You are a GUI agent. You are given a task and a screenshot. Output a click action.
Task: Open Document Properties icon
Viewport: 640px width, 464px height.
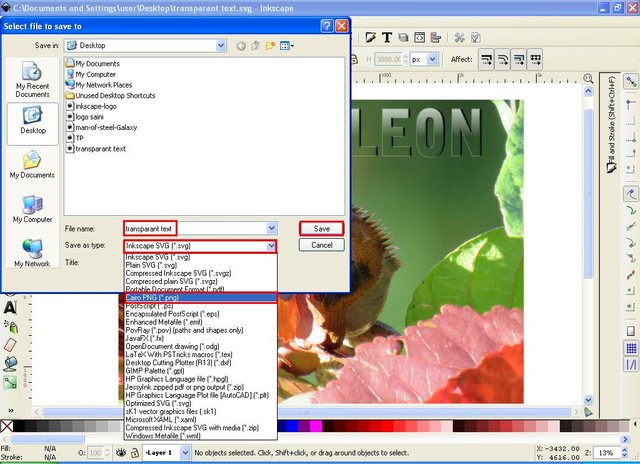(x=476, y=38)
